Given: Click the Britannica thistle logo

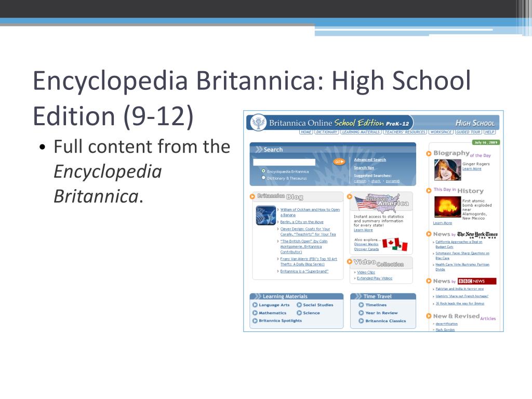Looking at the screenshot, I should coord(258,123).
